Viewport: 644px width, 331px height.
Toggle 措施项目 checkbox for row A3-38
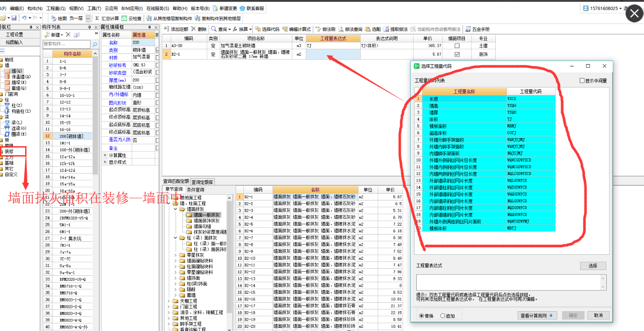[457, 45]
